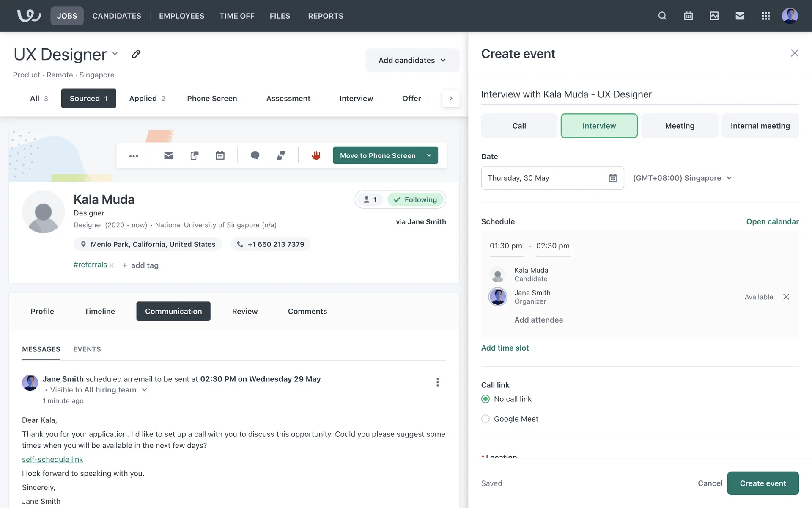Go to the Candidates menu item

(117, 16)
